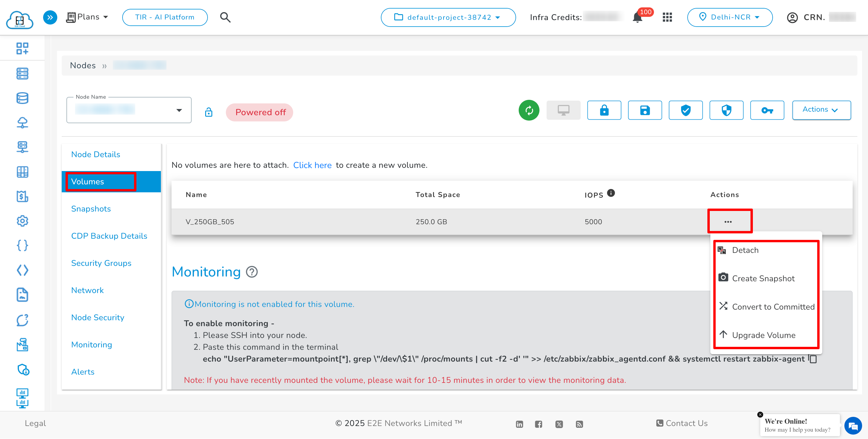Click the save image floppy disk icon
The width and height of the screenshot is (868, 439).
645,110
